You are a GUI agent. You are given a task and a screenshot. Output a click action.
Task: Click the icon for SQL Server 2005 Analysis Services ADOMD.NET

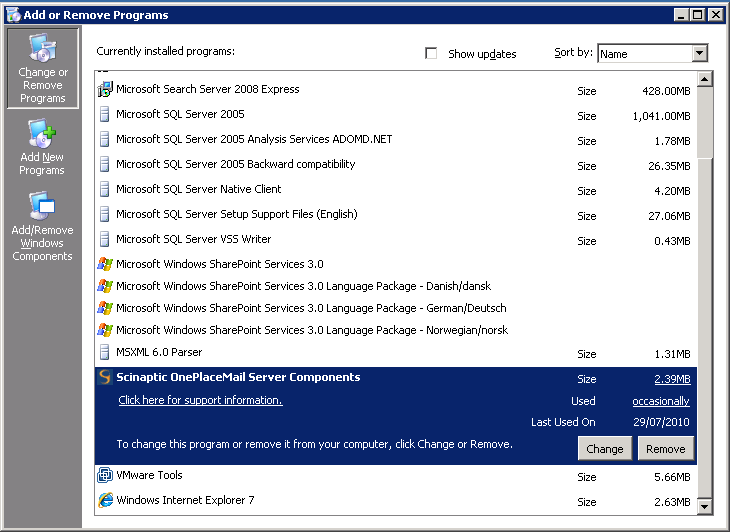(x=105, y=139)
